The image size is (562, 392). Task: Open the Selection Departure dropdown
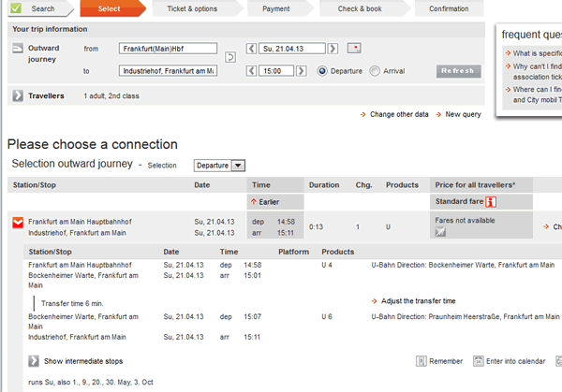click(218, 166)
